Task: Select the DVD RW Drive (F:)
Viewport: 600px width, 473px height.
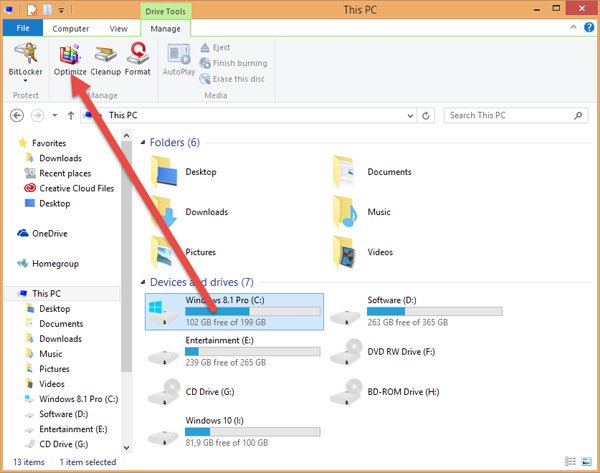Action: [x=383, y=352]
